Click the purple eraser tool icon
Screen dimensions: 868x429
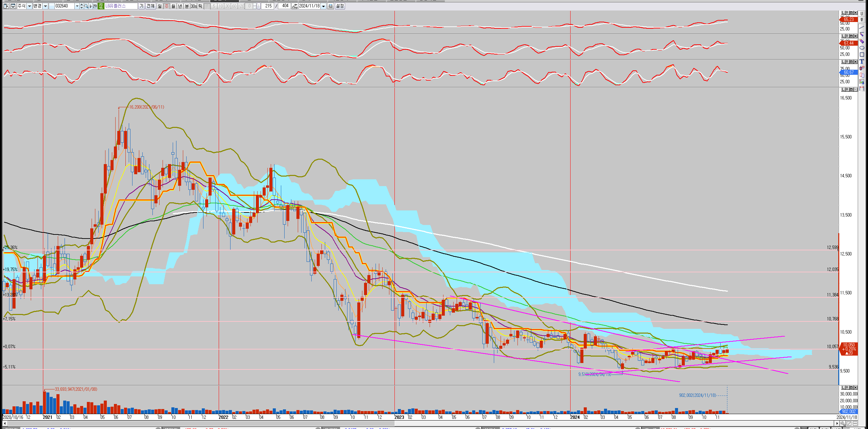(x=862, y=41)
